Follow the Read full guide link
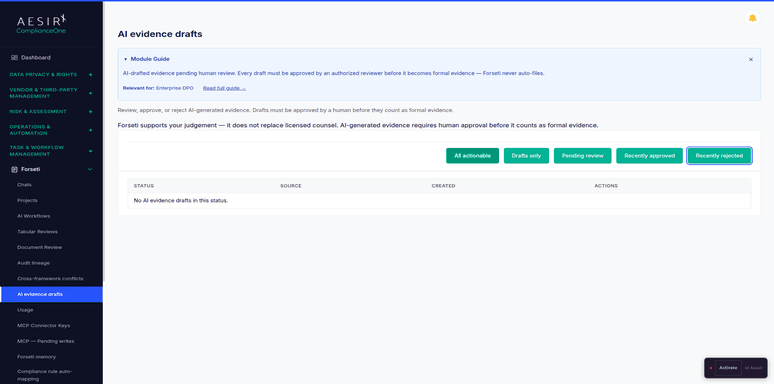 point(224,88)
